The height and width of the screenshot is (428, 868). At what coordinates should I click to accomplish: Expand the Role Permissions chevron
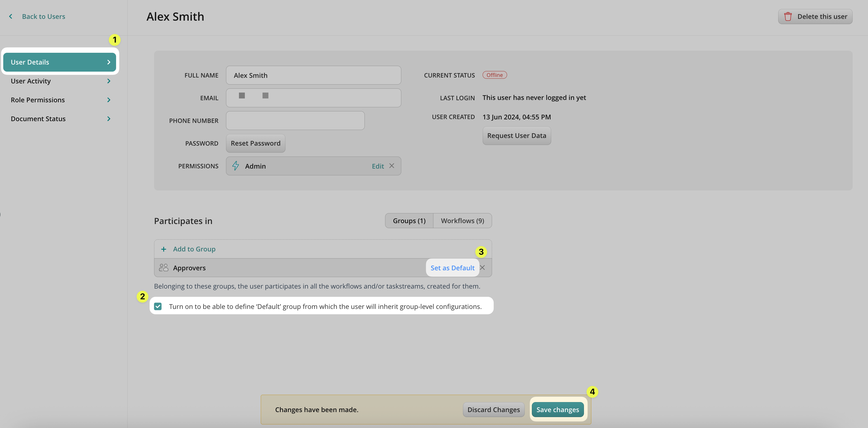click(x=108, y=100)
